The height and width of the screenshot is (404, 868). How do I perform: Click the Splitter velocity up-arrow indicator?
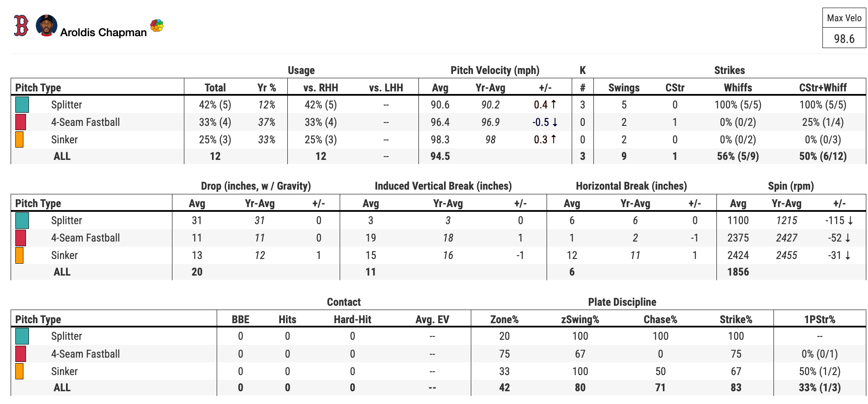point(553,104)
